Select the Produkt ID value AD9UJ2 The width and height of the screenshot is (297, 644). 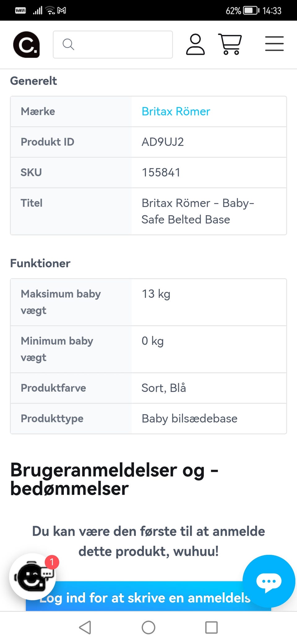[x=163, y=142]
